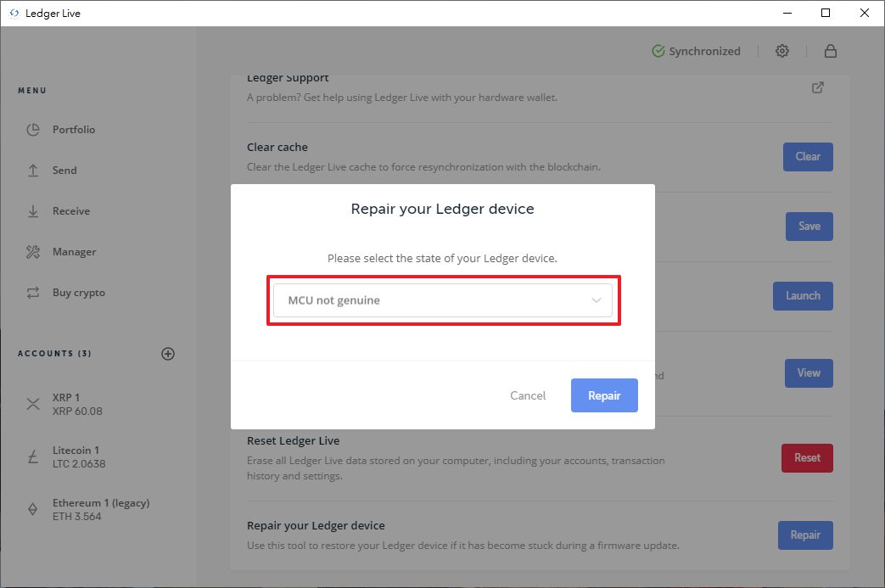Click the View button
Image resolution: width=885 pixels, height=588 pixels.
coord(809,373)
